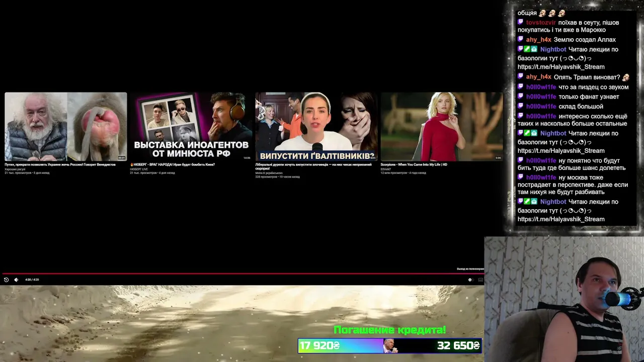Click chat message 'только фанат узнает'
This screenshot has width=644, height=362.
[589, 97]
